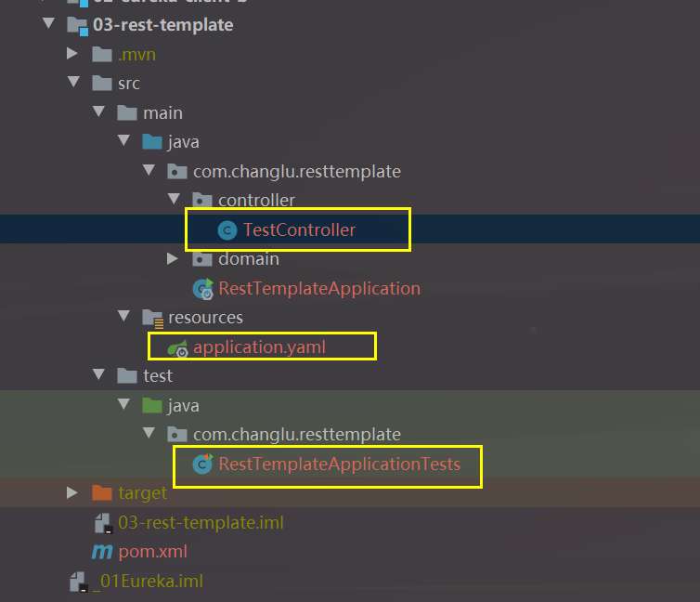700x602 pixels.
Task: Click the orange target folder icon
Action: tap(101, 492)
